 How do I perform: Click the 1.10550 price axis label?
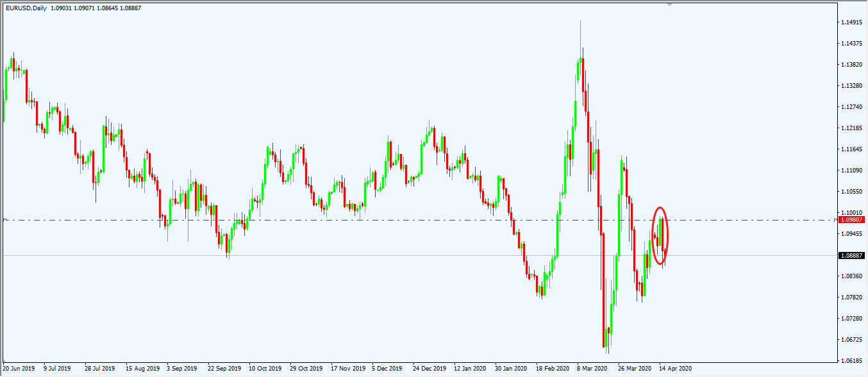coord(851,192)
